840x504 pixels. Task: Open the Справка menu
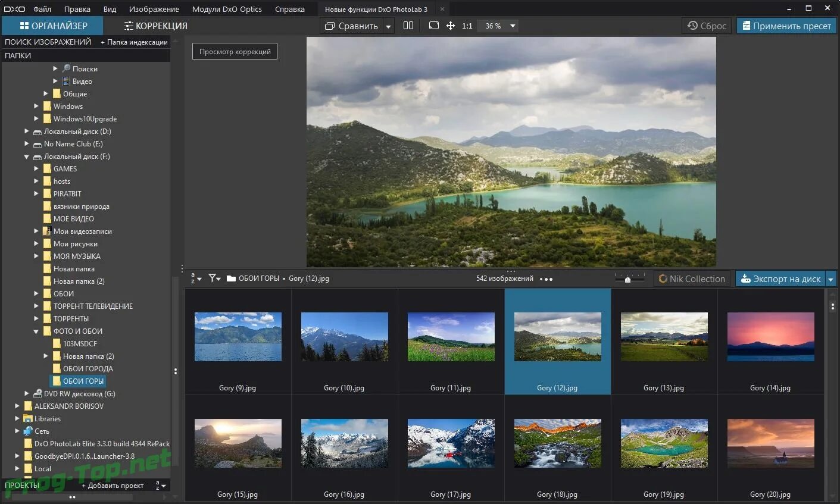coord(290,9)
